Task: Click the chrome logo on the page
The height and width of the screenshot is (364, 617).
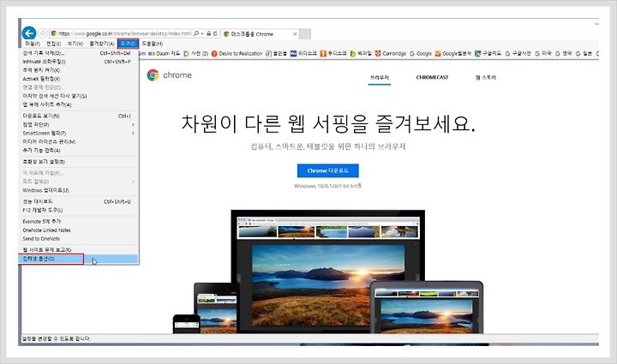Action: click(x=169, y=75)
